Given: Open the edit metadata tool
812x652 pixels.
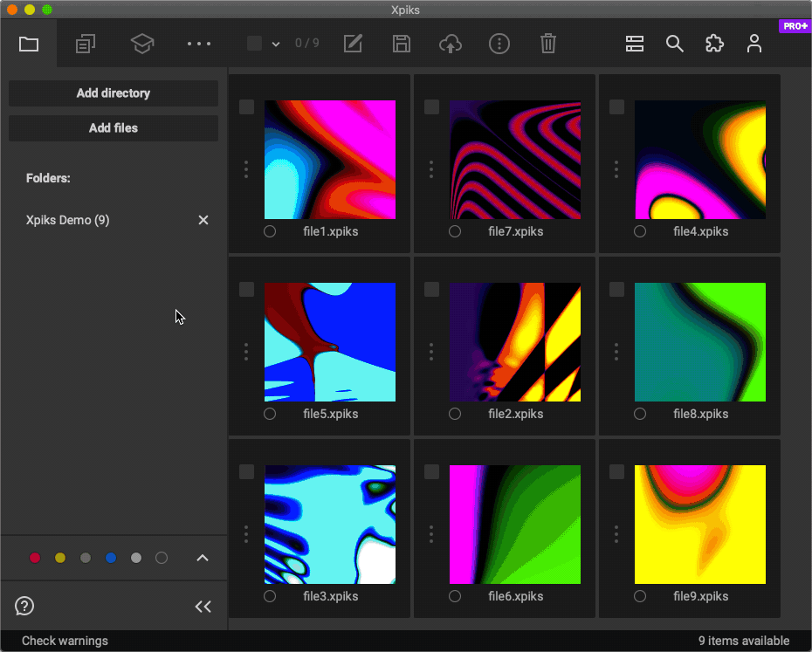Looking at the screenshot, I should point(353,44).
